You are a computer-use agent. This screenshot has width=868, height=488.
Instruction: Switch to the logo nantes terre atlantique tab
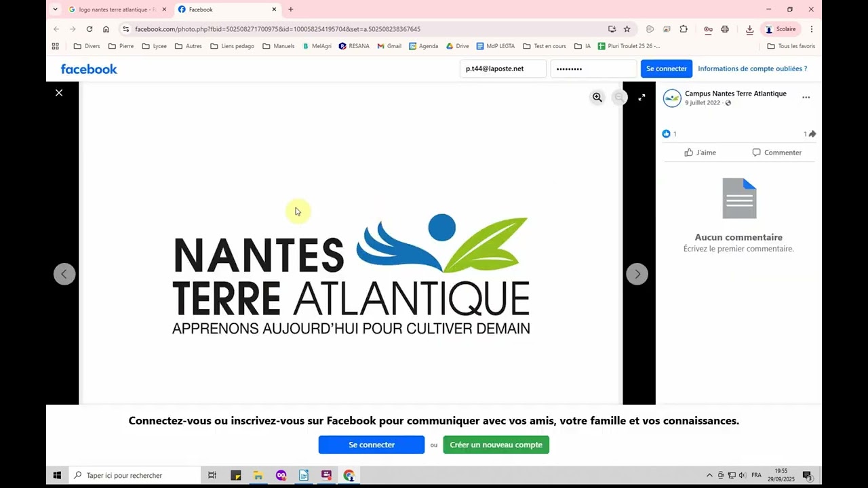117,9
